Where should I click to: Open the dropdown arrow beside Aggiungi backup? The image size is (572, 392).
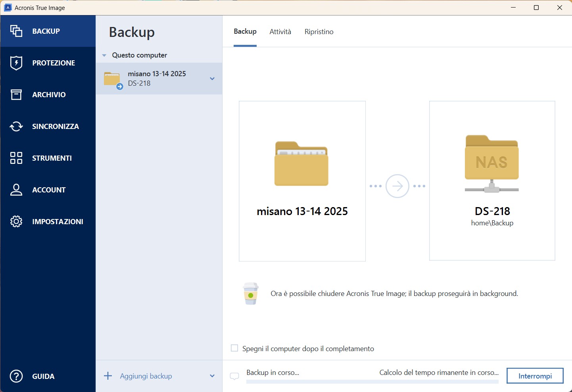point(212,376)
